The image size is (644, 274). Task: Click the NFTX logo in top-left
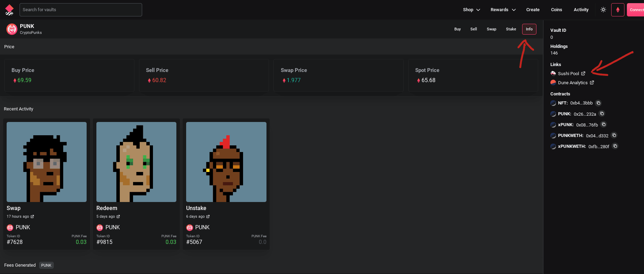9,10
